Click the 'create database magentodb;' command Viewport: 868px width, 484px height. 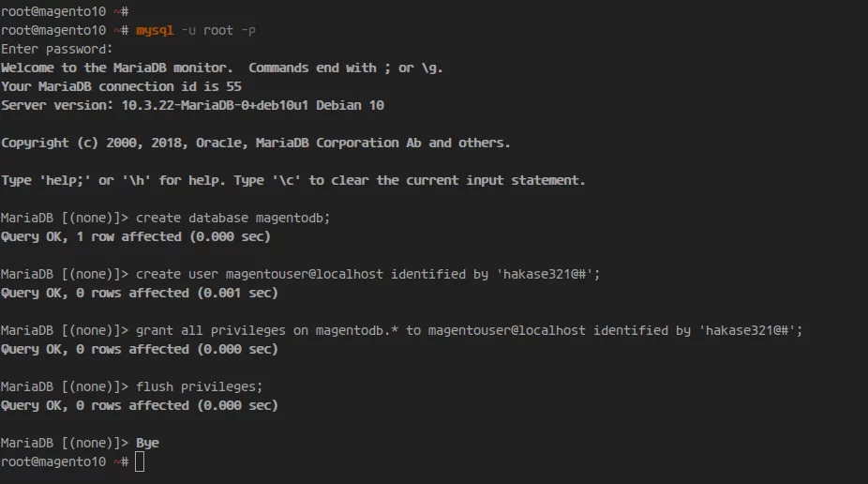coord(233,219)
